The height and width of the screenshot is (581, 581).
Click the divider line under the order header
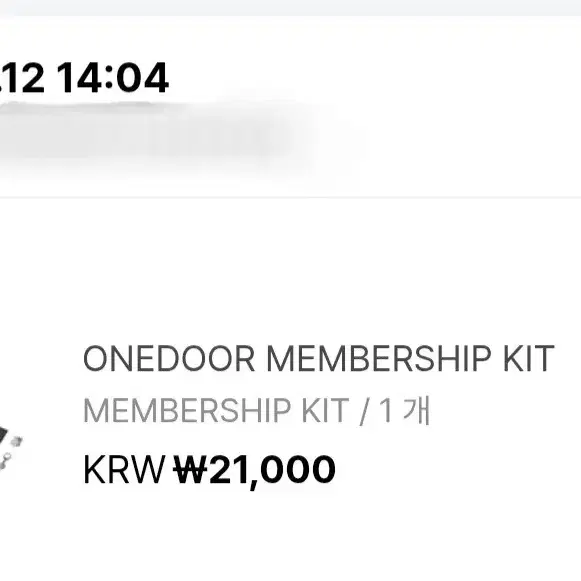click(x=290, y=197)
